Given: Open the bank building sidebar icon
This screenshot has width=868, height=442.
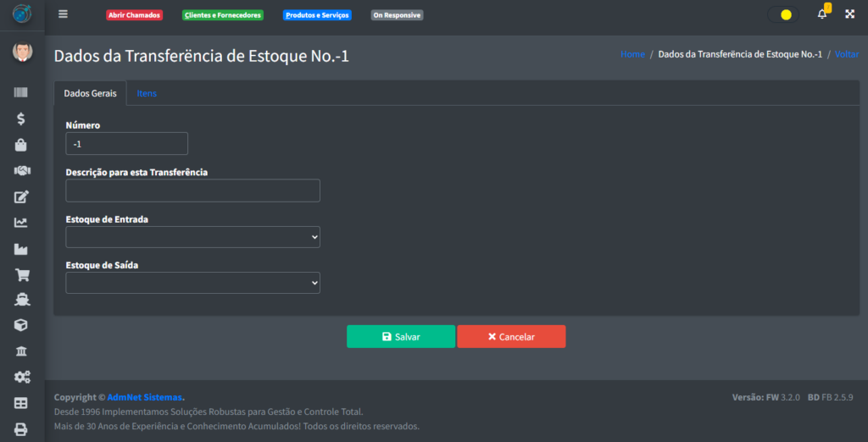Looking at the screenshot, I should point(21,351).
